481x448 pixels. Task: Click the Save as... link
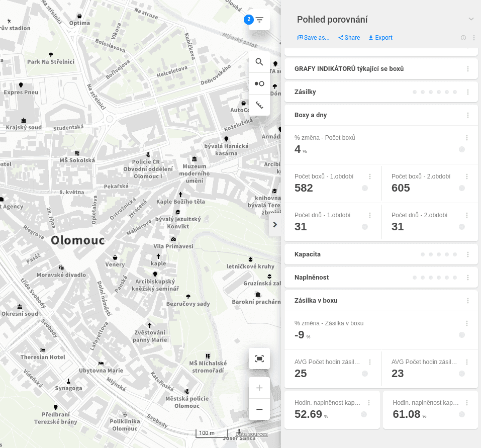313,37
